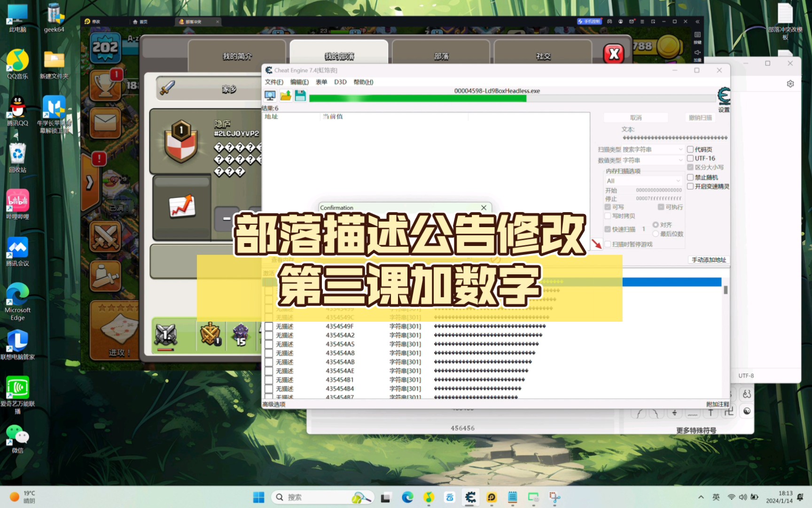
Task: Click 高级选项 at bottom left
Action: (x=274, y=405)
